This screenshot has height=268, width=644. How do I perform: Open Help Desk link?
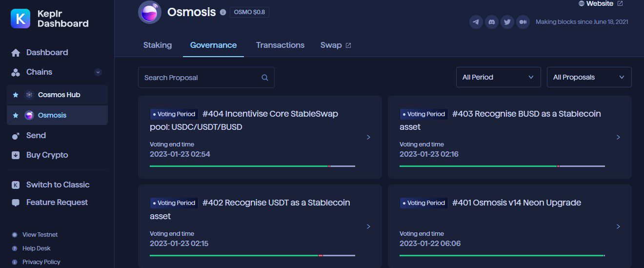click(x=37, y=248)
